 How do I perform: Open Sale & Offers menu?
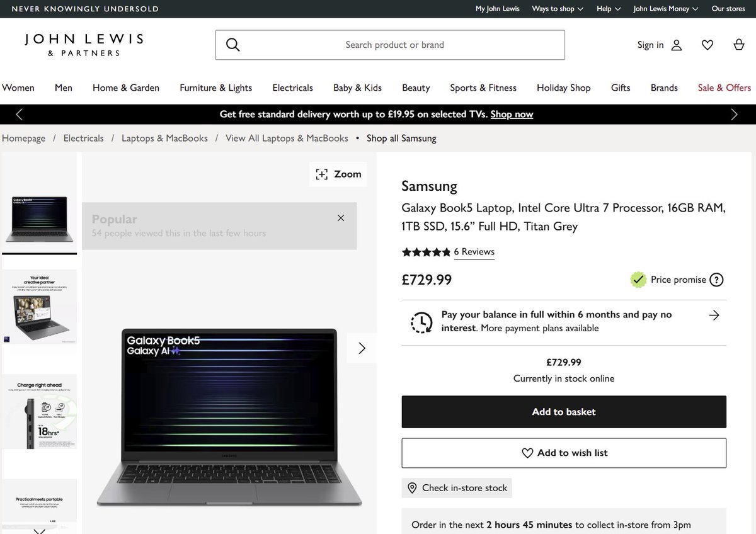pos(724,88)
